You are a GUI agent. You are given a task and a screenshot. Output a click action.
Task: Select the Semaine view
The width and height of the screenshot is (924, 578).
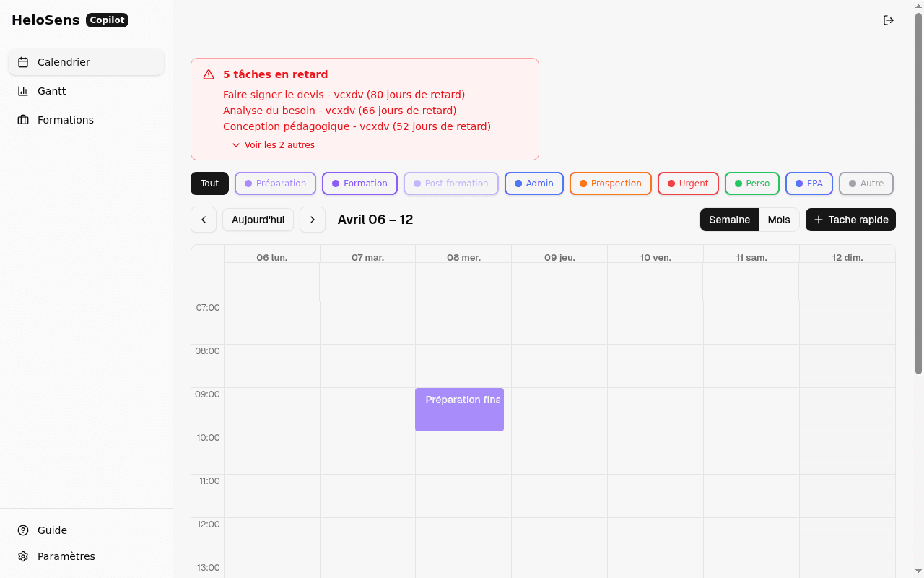[729, 220]
